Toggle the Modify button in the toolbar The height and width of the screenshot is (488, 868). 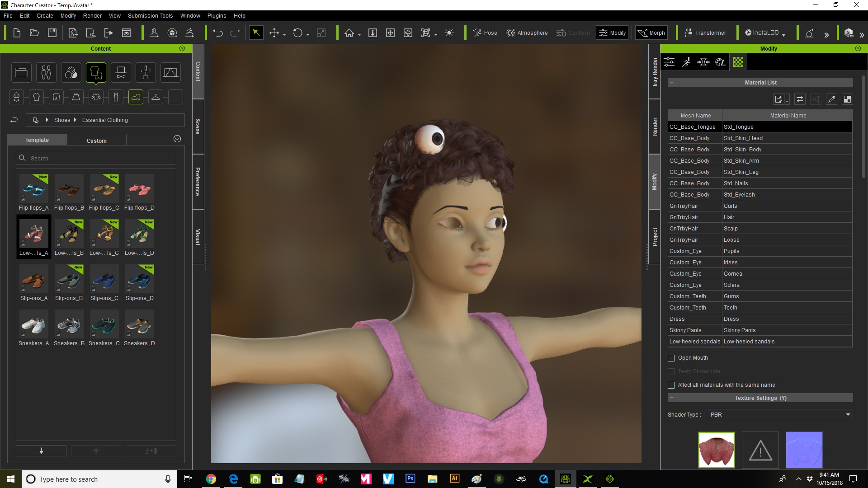click(x=612, y=33)
